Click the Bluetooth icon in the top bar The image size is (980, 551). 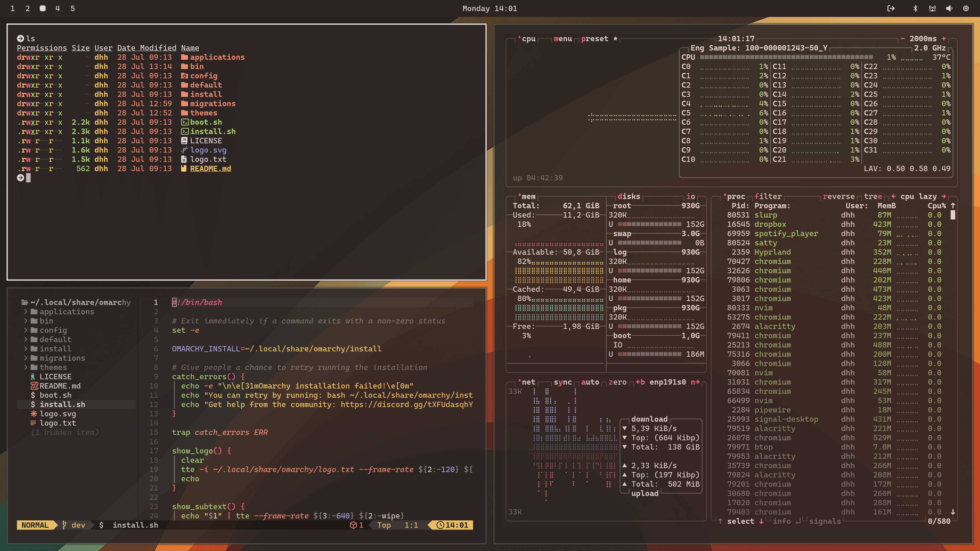[x=916, y=8]
